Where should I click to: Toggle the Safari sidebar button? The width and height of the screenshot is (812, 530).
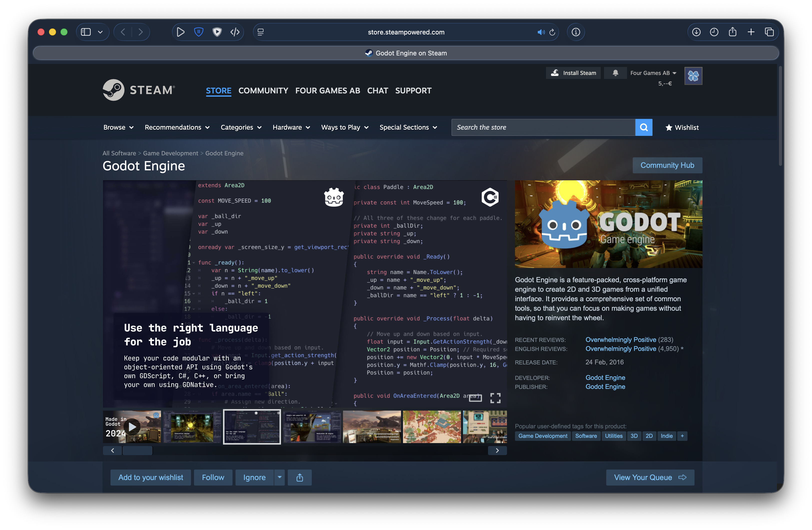click(x=86, y=32)
